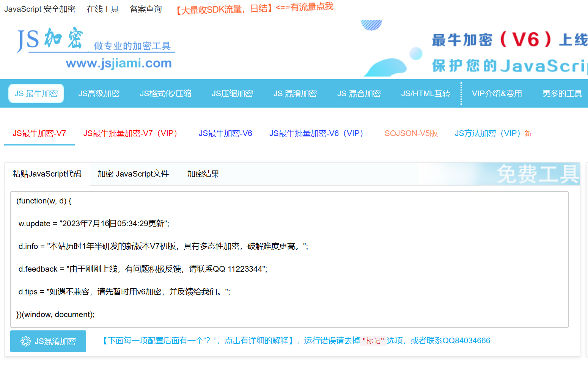Image resolution: width=588 pixels, height=366 pixels.
Task: Click the JS加密 site logo
Action: (95, 47)
